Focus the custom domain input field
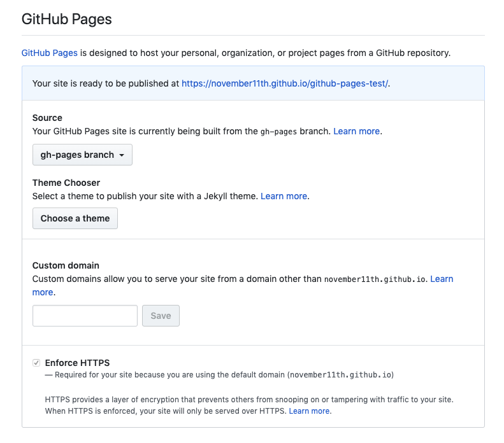 85,316
